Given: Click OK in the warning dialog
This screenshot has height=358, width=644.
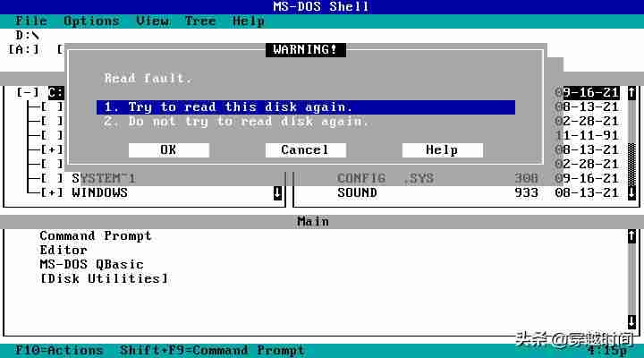Looking at the screenshot, I should (x=169, y=150).
